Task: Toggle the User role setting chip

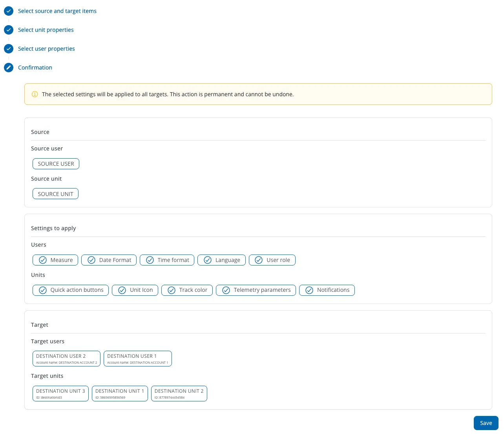Action: (272, 260)
